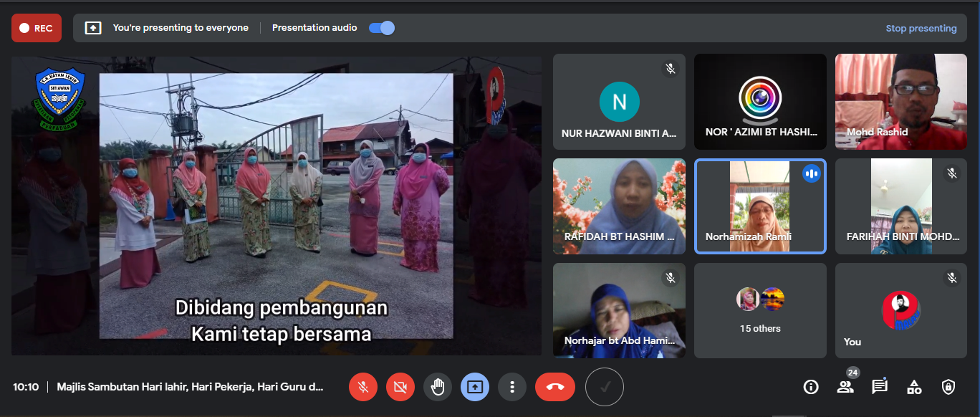Image resolution: width=980 pixels, height=417 pixels.
Task: Mute your microphone
Action: [363, 387]
